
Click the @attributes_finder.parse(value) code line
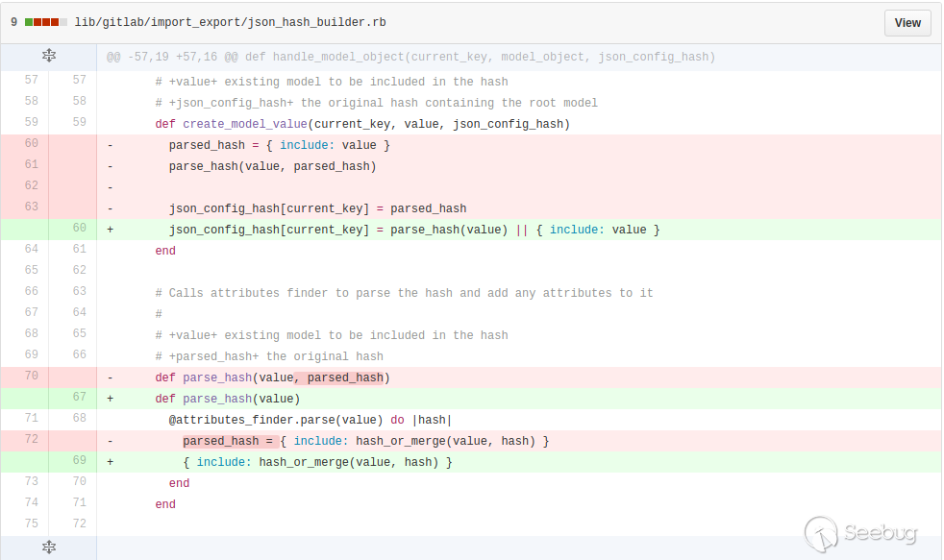point(310,420)
